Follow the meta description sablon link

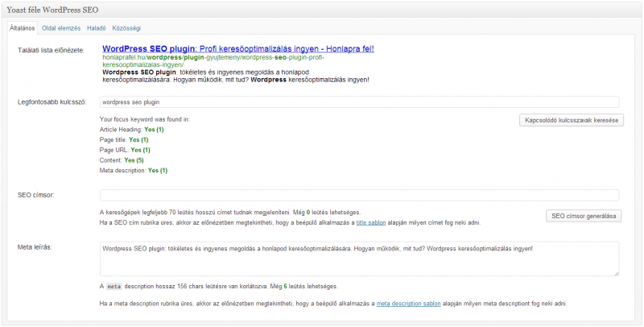[405, 304]
